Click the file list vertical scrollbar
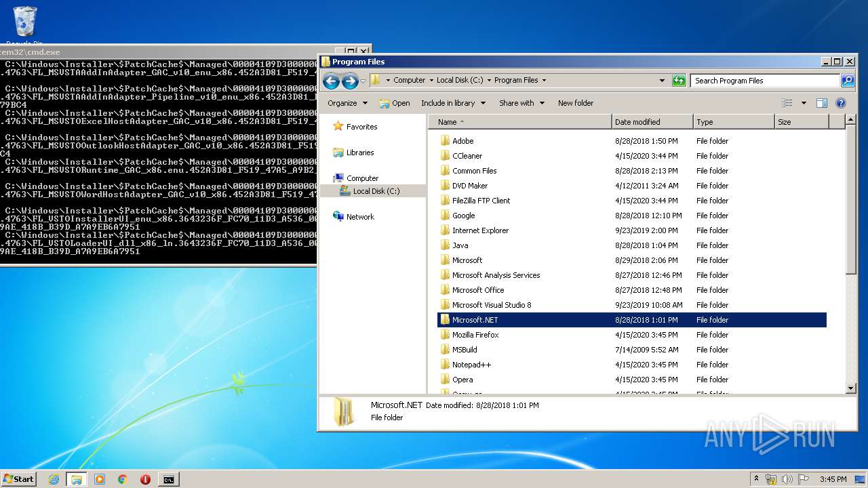The height and width of the screenshot is (488, 868). coord(851,200)
